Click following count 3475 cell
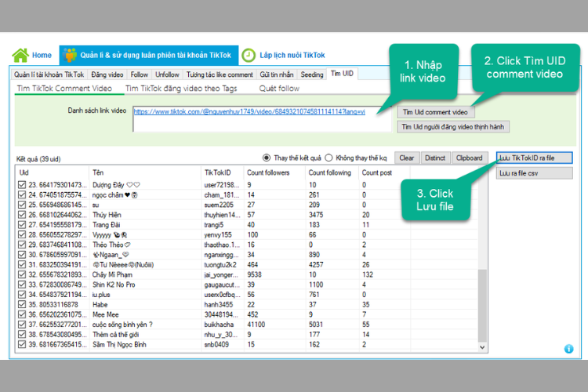588x392 pixels. point(316,215)
